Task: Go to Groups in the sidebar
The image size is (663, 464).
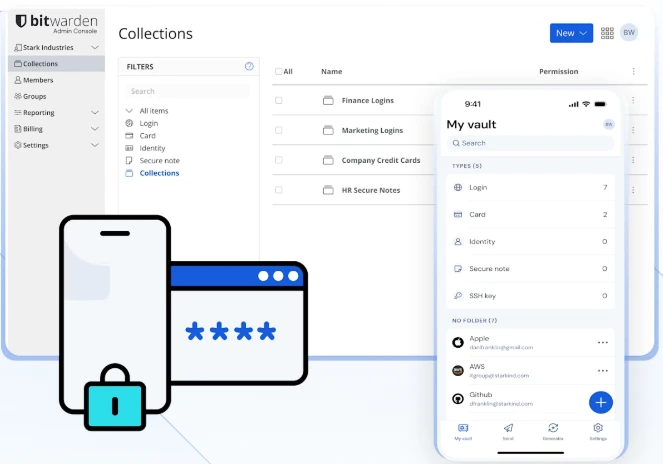Action: coord(35,96)
